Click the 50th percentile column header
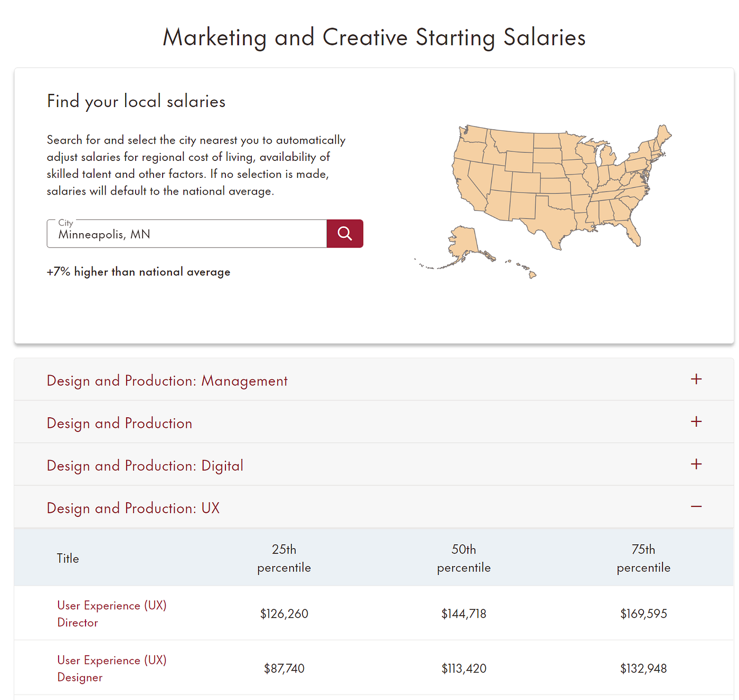Image resolution: width=739 pixels, height=700 pixels. [463, 558]
